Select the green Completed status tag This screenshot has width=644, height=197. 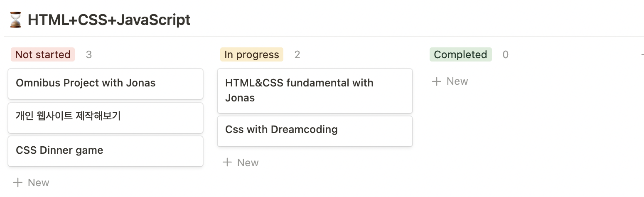461,54
